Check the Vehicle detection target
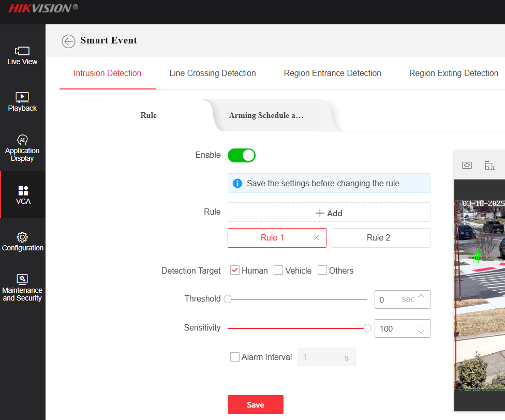Screen dimensions: 505x420 278,271
